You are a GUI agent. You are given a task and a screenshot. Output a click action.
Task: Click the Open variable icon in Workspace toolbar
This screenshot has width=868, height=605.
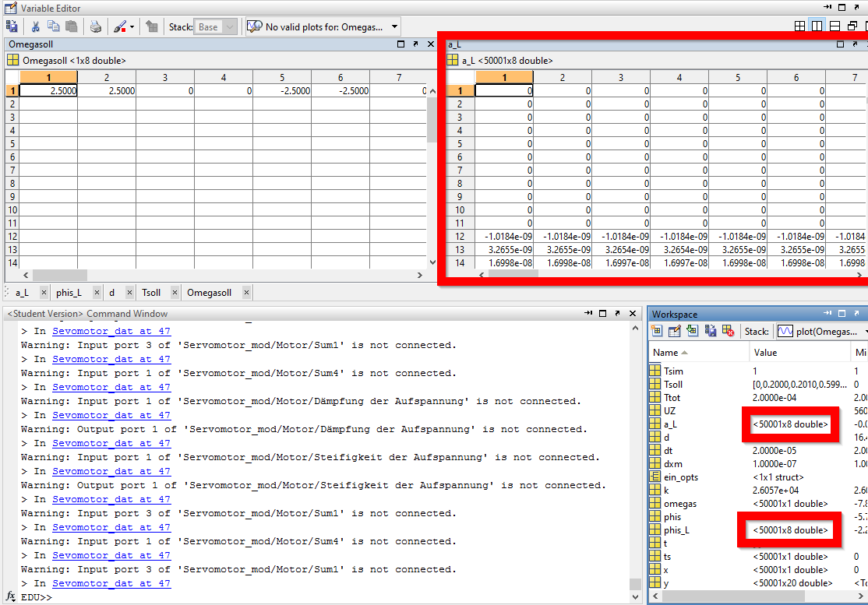coord(675,331)
